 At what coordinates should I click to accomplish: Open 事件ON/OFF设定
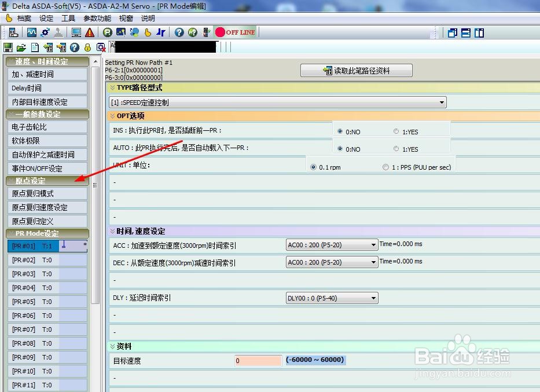click(x=47, y=168)
